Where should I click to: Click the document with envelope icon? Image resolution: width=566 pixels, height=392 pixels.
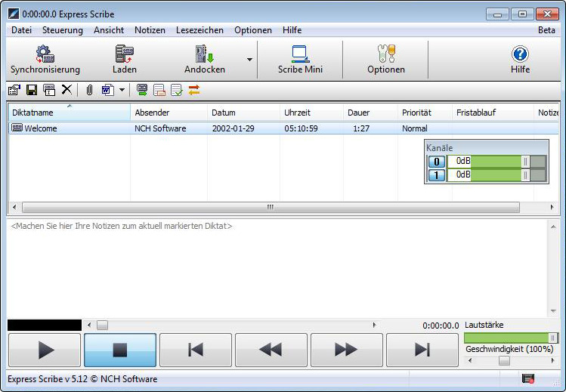(x=159, y=90)
